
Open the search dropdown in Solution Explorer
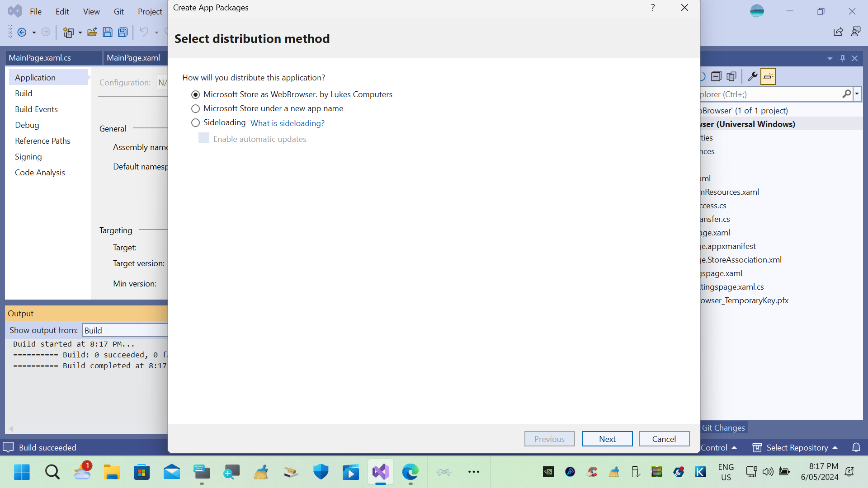coord(857,94)
